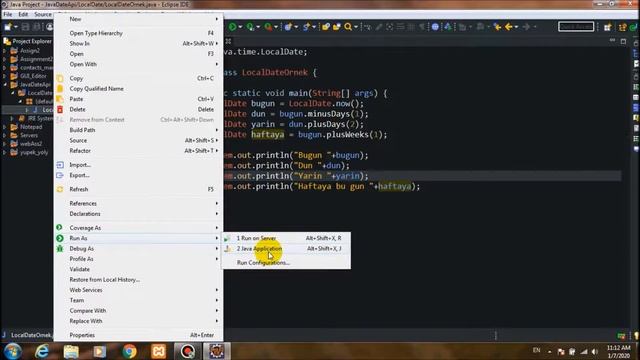Viewport: 640px width, 360px height.
Task: Click the Open Perspective icon
Action: [608, 27]
